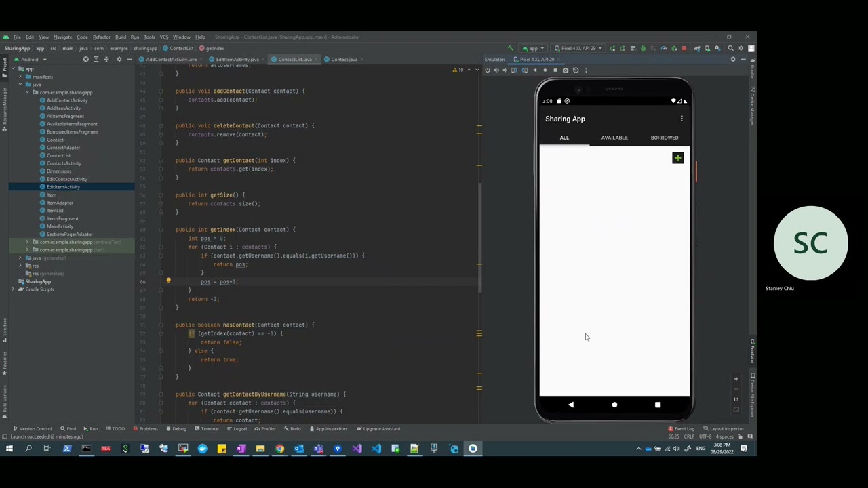
Task: Open the app run configuration dropdown
Action: pos(534,48)
